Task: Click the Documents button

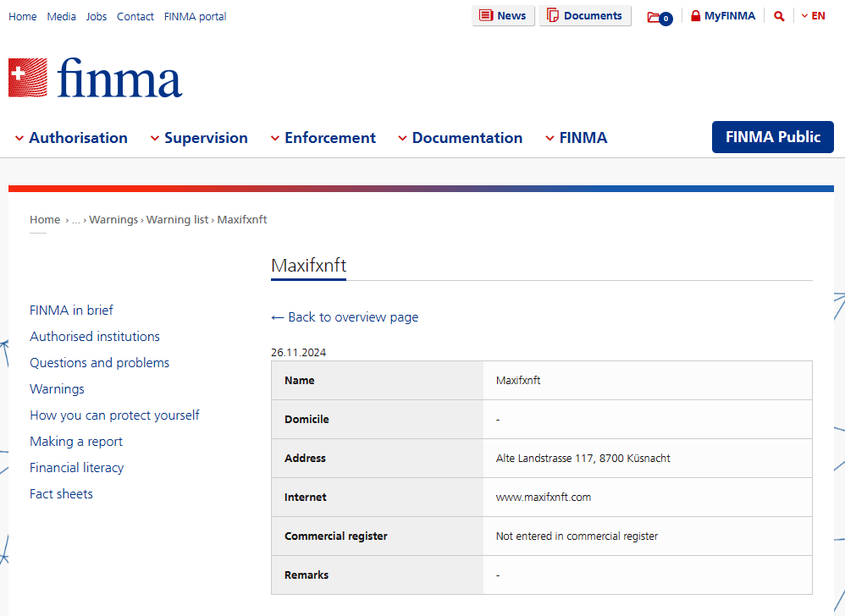Action: coord(585,15)
